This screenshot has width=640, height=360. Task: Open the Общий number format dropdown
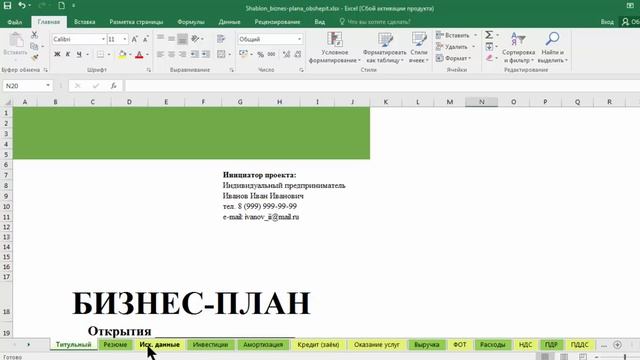[299, 39]
